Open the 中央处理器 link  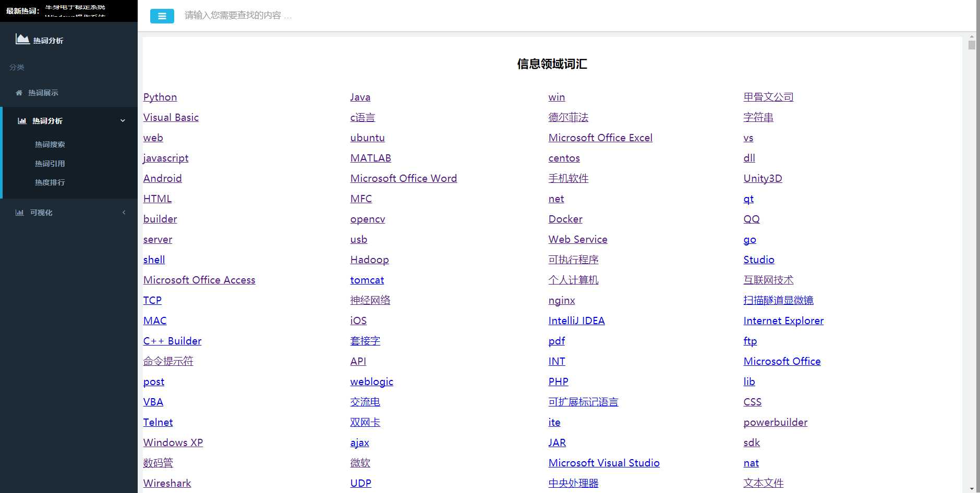pyautogui.click(x=574, y=483)
